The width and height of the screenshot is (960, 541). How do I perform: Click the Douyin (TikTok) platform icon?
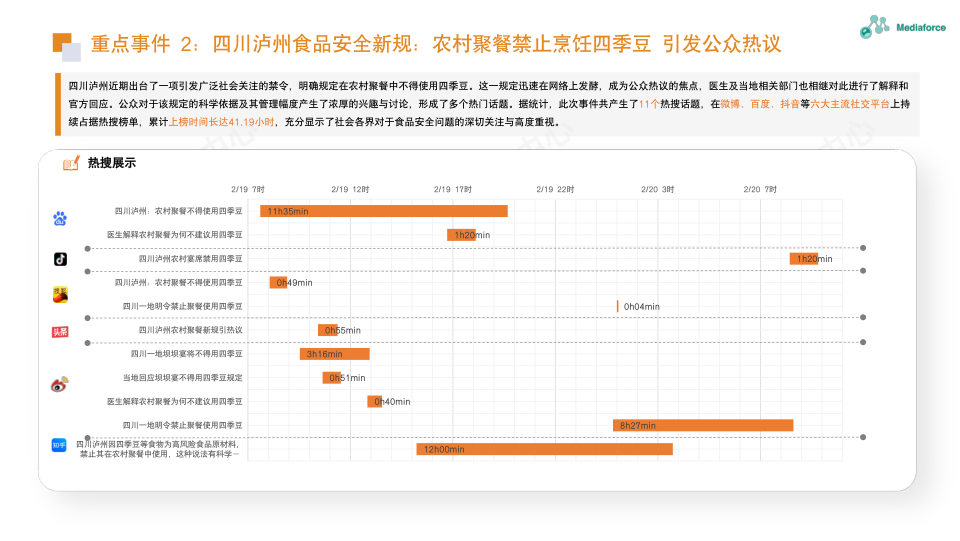coord(60,259)
